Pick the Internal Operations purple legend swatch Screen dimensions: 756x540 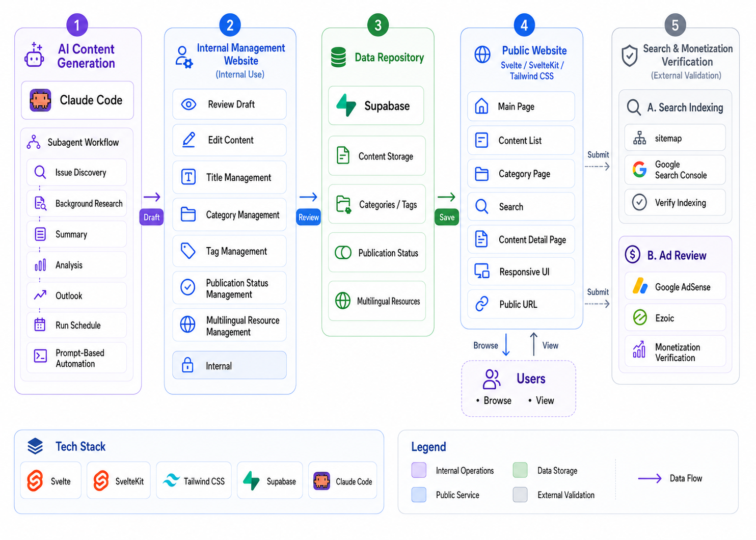tap(419, 470)
